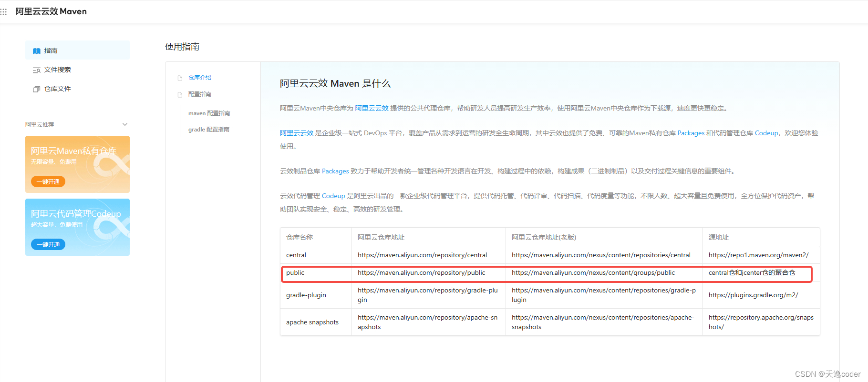This screenshot has height=382, width=868.
Task: Click the repository/gradle-plugin address cell
Action: tap(428, 295)
